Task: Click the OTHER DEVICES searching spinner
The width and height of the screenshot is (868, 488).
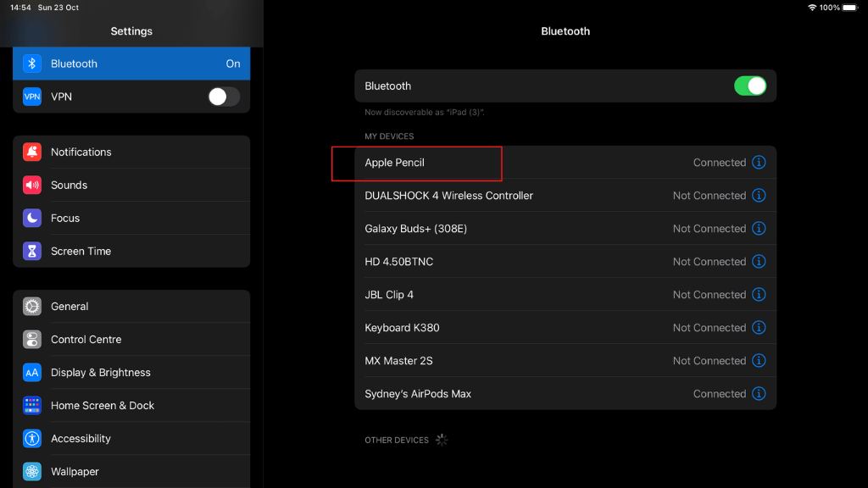Action: coord(442,440)
